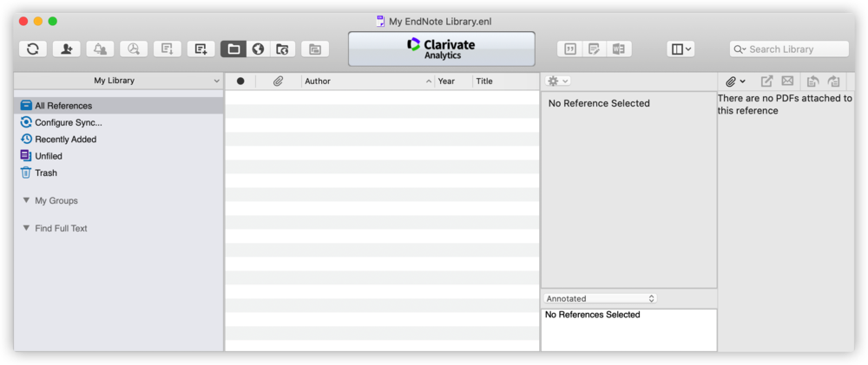Sort references by Title column
This screenshot has height=365, width=868.
(506, 81)
